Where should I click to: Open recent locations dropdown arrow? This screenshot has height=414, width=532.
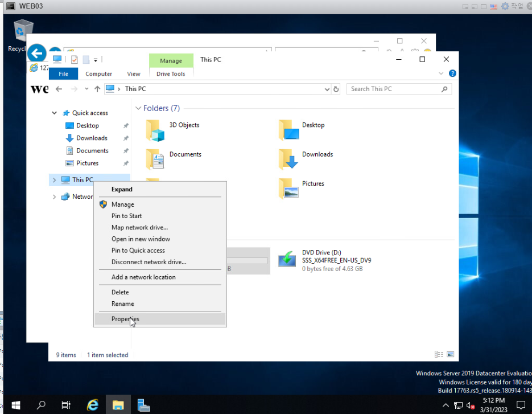86,89
